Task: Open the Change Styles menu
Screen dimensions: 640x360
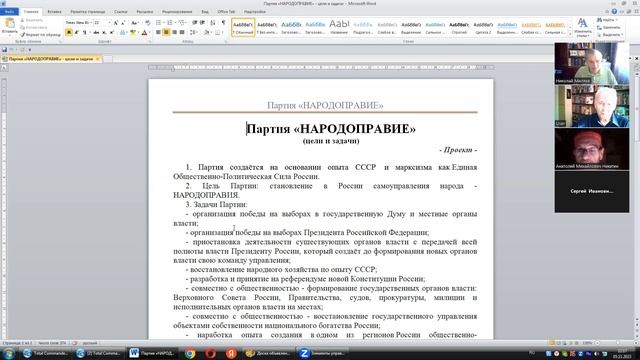Action: (x=582, y=27)
